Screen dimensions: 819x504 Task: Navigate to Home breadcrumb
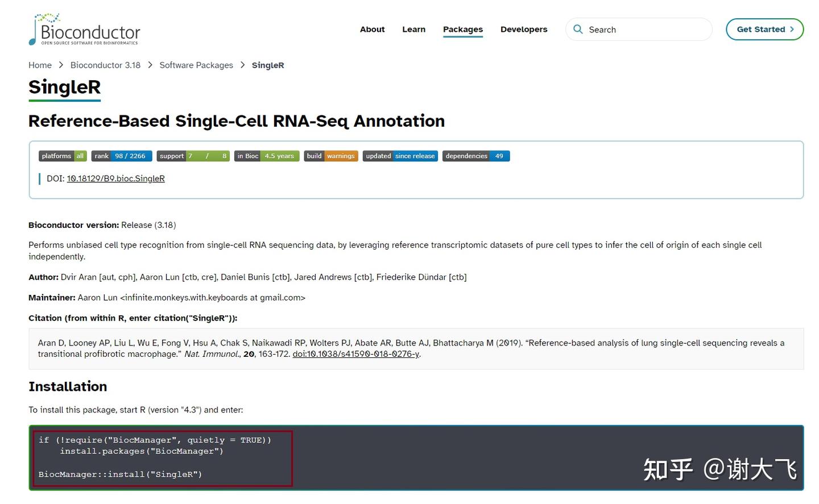[40, 65]
